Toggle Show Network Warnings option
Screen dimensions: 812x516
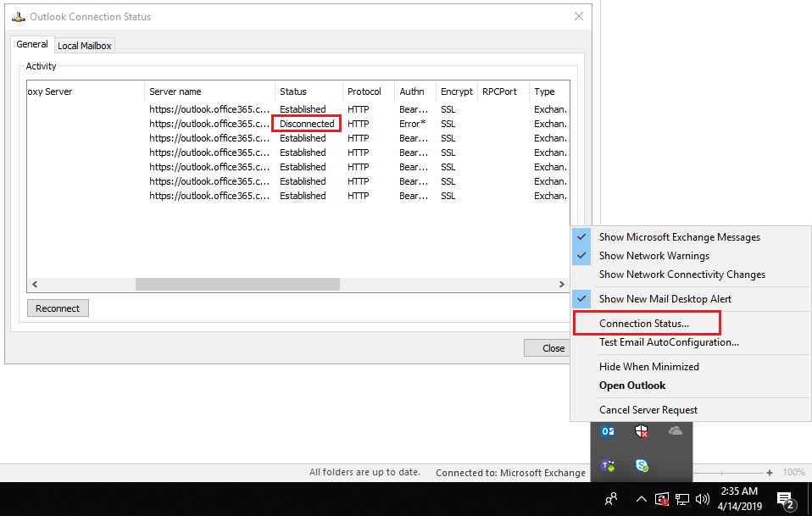(691, 256)
